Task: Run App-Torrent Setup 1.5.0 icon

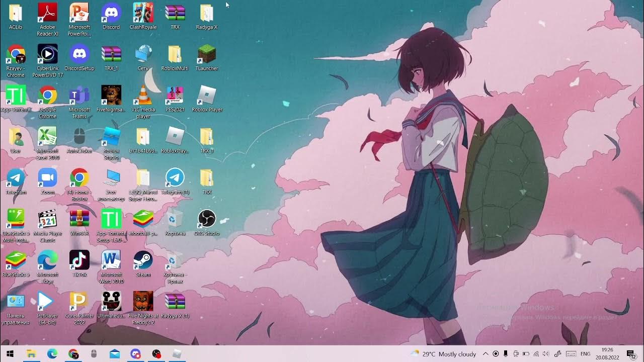Action: [x=111, y=226]
